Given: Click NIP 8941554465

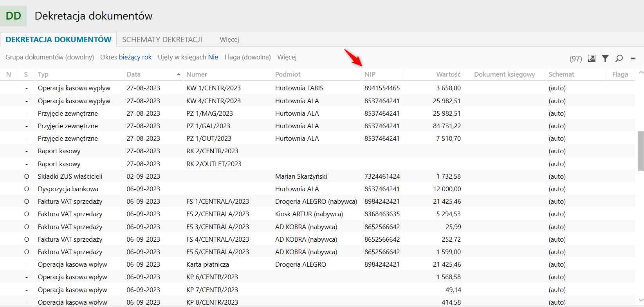Looking at the screenshot, I should coord(382,88).
